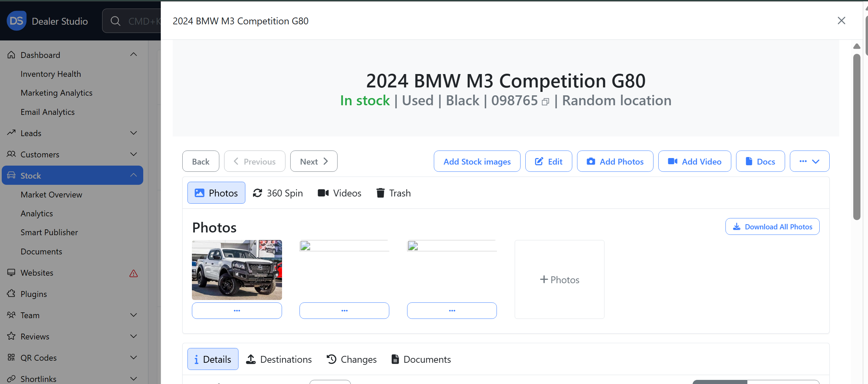This screenshot has height=384, width=868.
Task: Click Download All Photos button
Action: (772, 227)
